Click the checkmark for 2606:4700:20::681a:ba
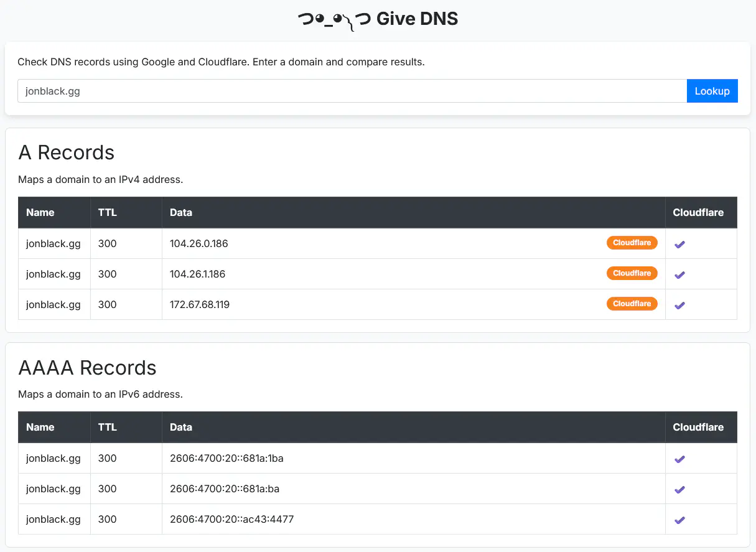Screen dimensions: 756x552 679,490
